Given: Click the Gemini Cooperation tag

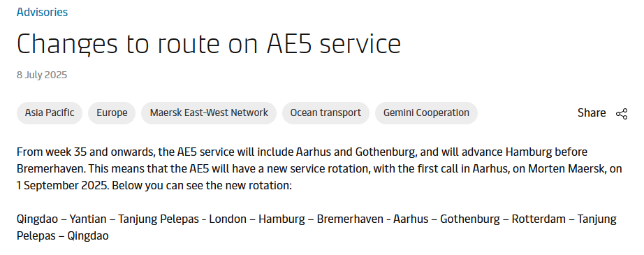Looking at the screenshot, I should [x=426, y=113].
